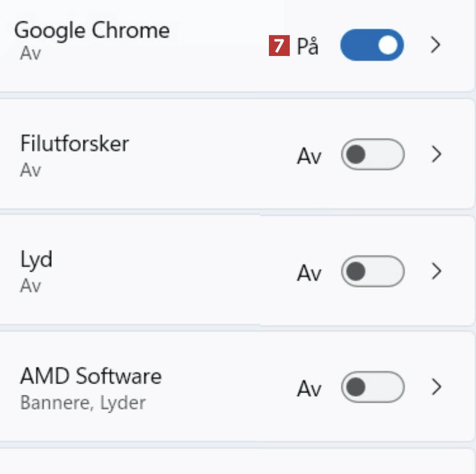The image size is (476, 474).
Task: Expand AMD Software options via its chevron
Action: 436,388
